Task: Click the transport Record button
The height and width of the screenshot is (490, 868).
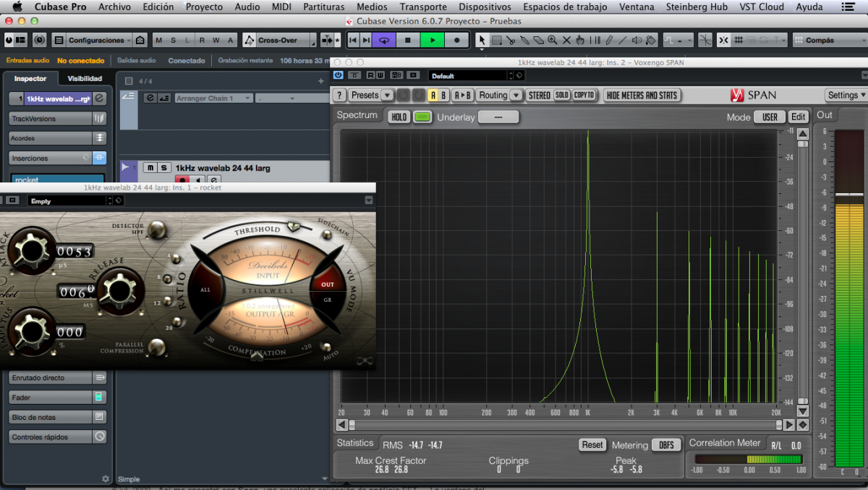Action: [x=457, y=41]
